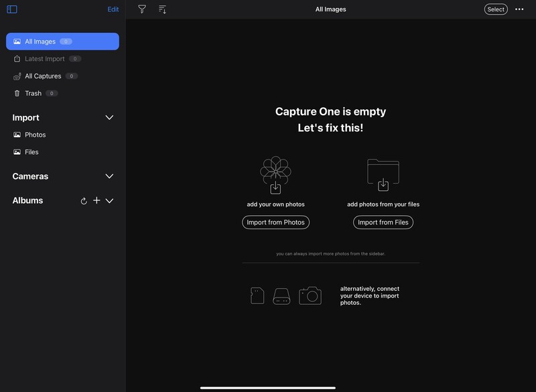
Task: Collapse the Albums section chevron
Action: click(109, 200)
